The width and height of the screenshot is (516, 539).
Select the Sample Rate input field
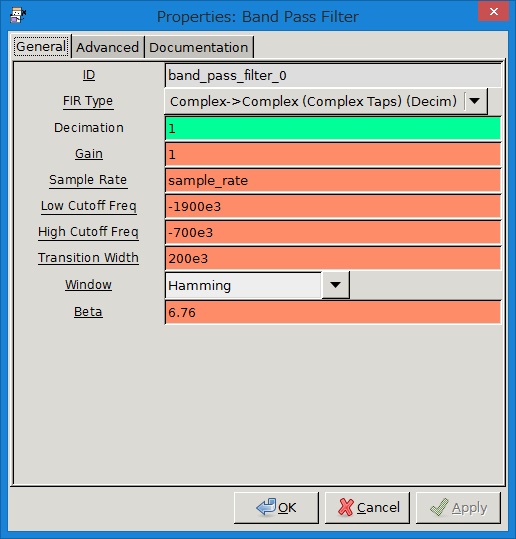(333, 180)
